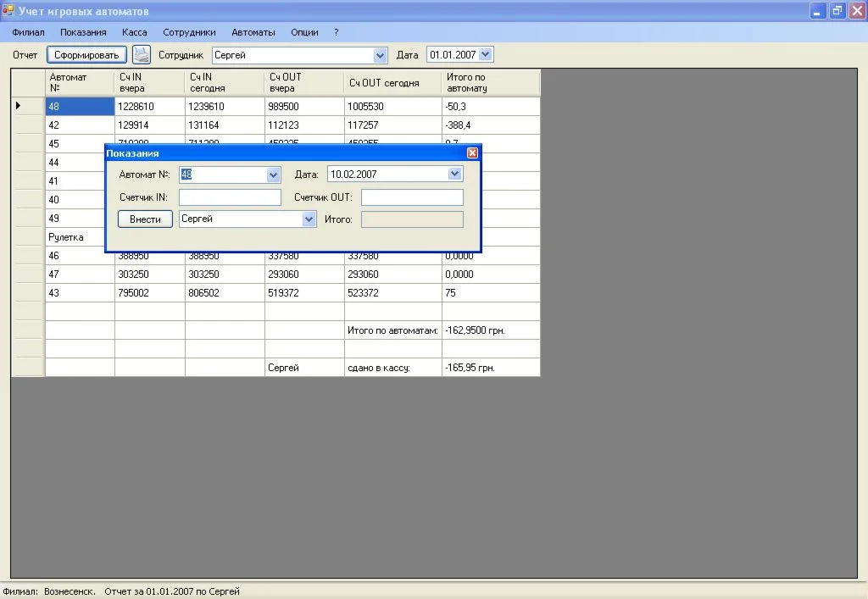Open the employee dropdown next to Внести
Viewport: 868px width, 599px height.
point(309,219)
